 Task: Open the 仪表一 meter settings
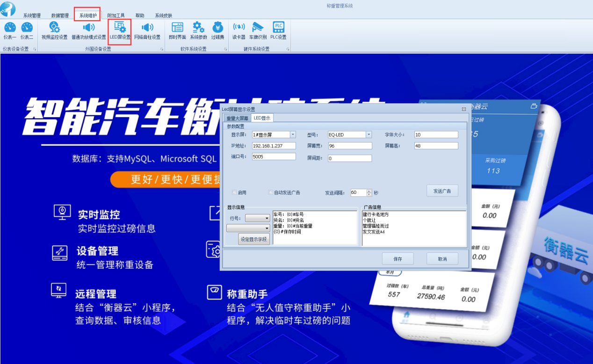[x=10, y=30]
